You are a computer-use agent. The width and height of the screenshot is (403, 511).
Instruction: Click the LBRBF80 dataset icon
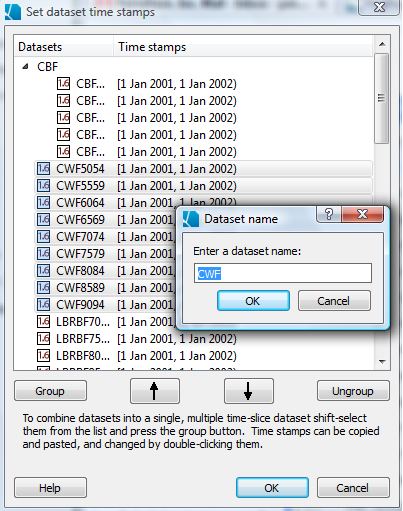click(43, 356)
